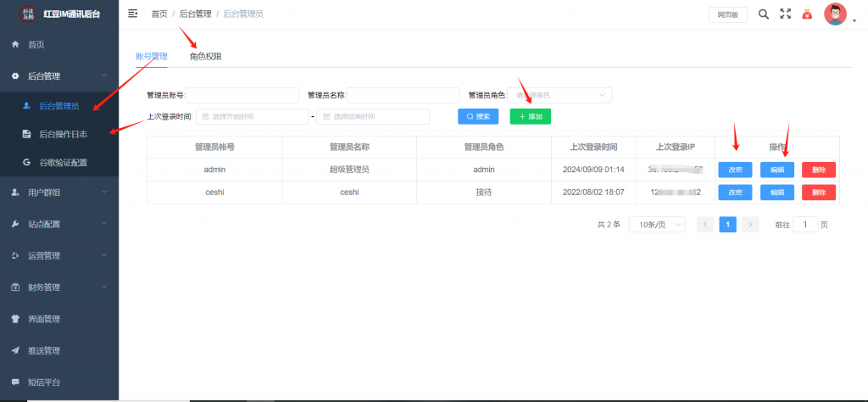Click the wrench icon beside 站点配置
The width and height of the screenshot is (868, 402).
15,224
